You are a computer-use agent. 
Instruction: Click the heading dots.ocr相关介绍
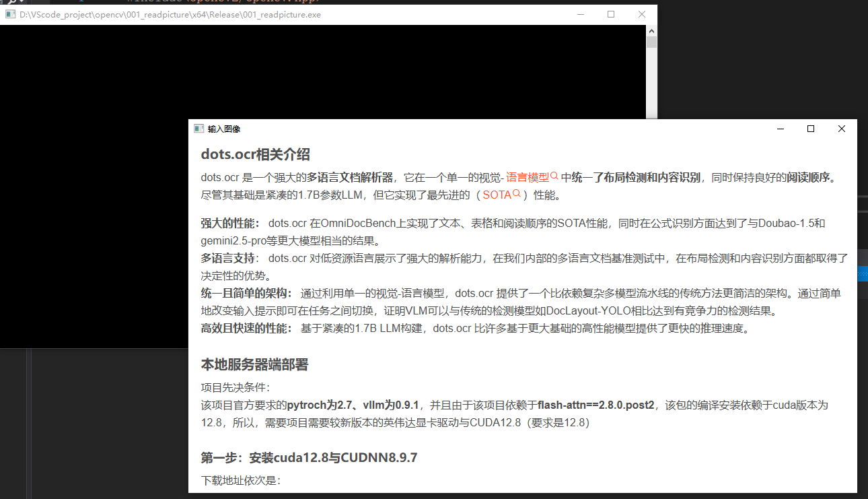point(255,154)
